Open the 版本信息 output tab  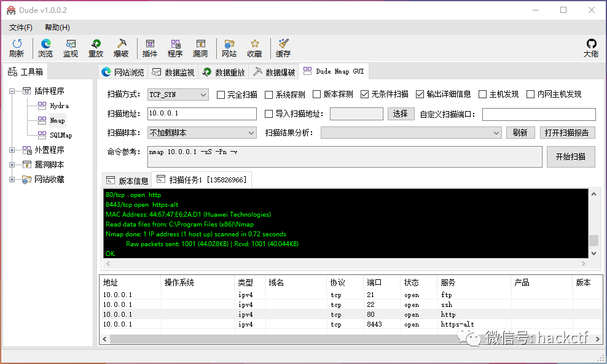[x=127, y=180]
